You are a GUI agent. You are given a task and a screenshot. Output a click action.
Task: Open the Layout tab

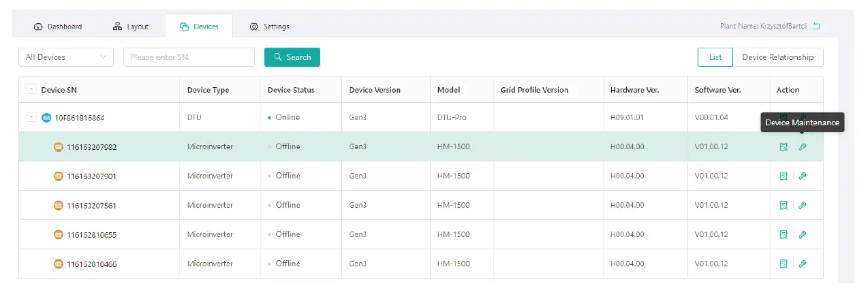point(130,27)
